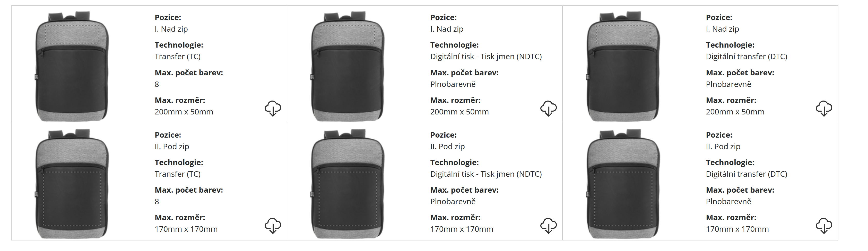Download template for Nad zip NDTC print
The height and width of the screenshot is (251, 868).
[548, 108]
